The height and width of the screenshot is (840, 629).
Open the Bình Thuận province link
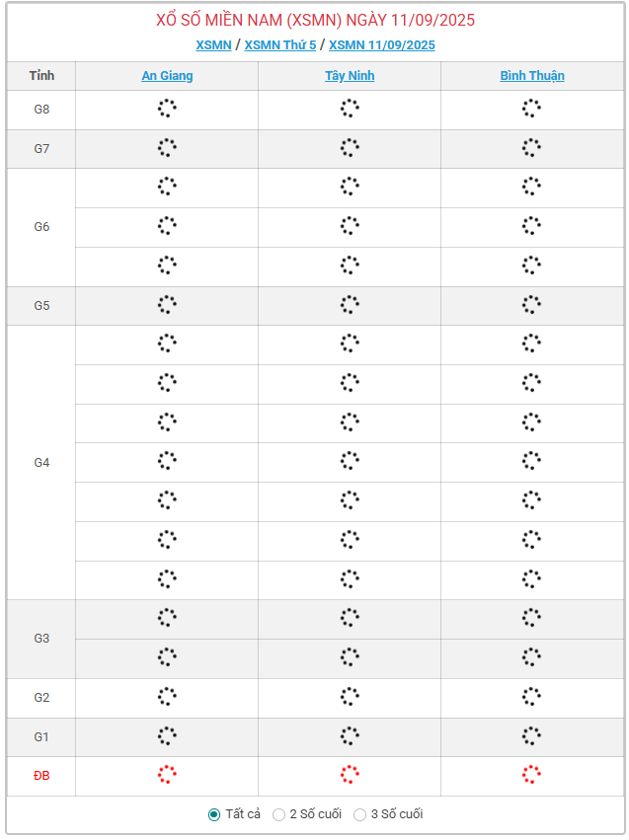click(532, 76)
